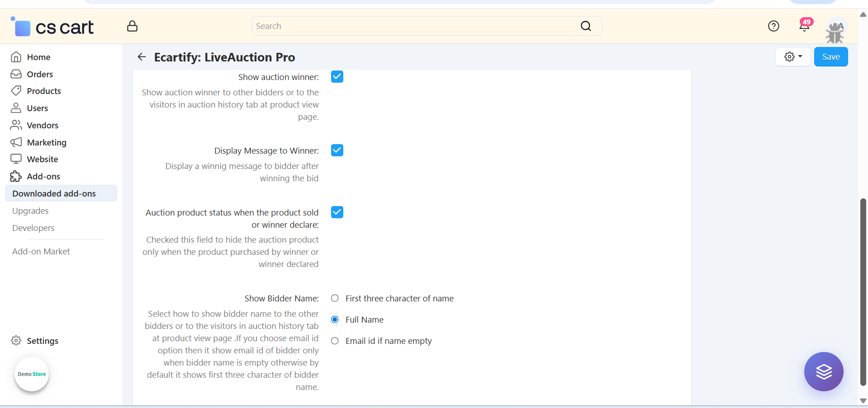Expand the Add-ons sidebar menu

coord(43,177)
